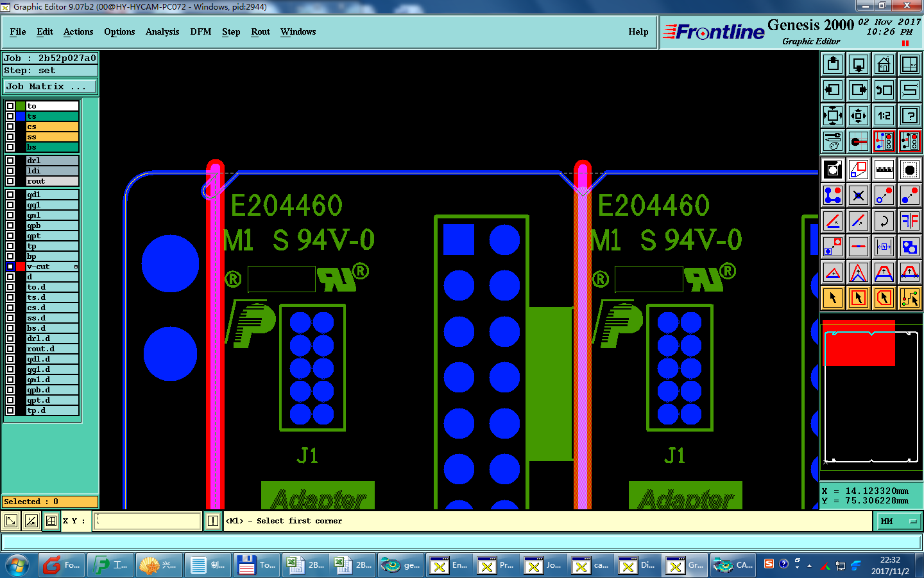
Task: Click the 'ts' layer blue color swatch
Action: 21,116
